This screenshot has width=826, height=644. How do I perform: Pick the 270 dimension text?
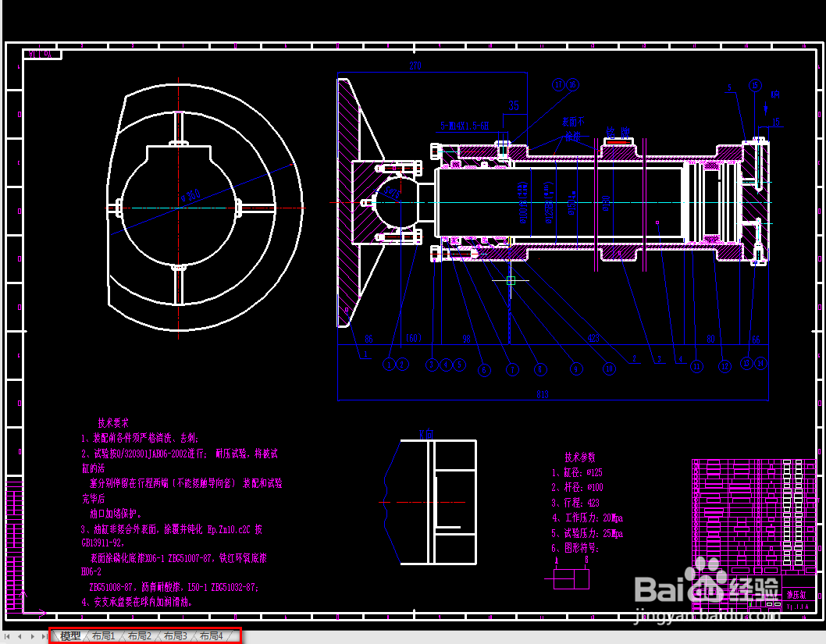point(415,66)
